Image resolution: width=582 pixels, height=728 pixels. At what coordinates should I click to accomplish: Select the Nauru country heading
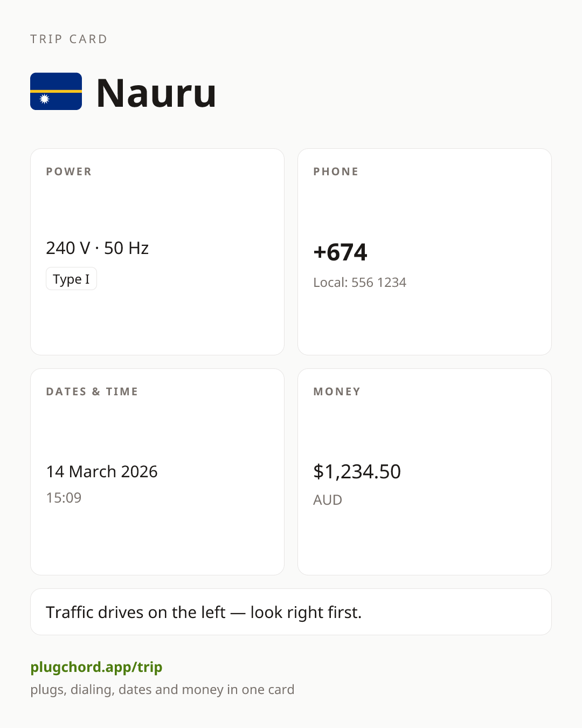(x=156, y=93)
